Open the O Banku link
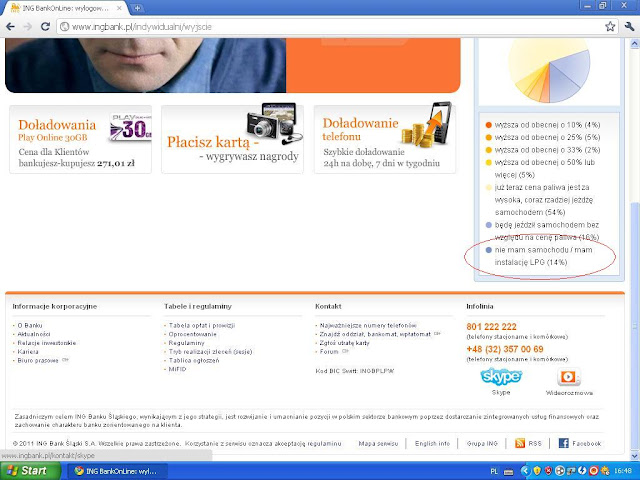The height and width of the screenshot is (480, 640). [30, 325]
